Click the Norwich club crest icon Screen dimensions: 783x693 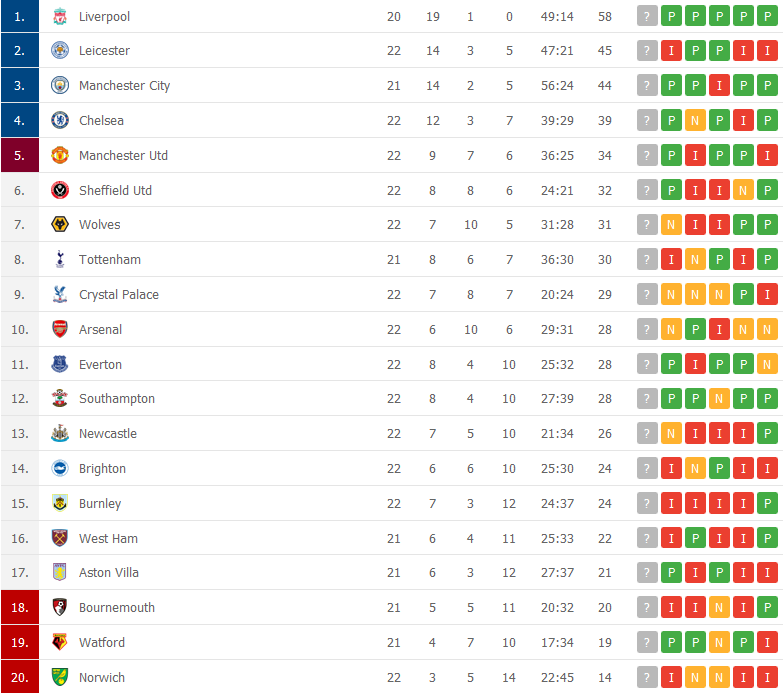[60, 678]
